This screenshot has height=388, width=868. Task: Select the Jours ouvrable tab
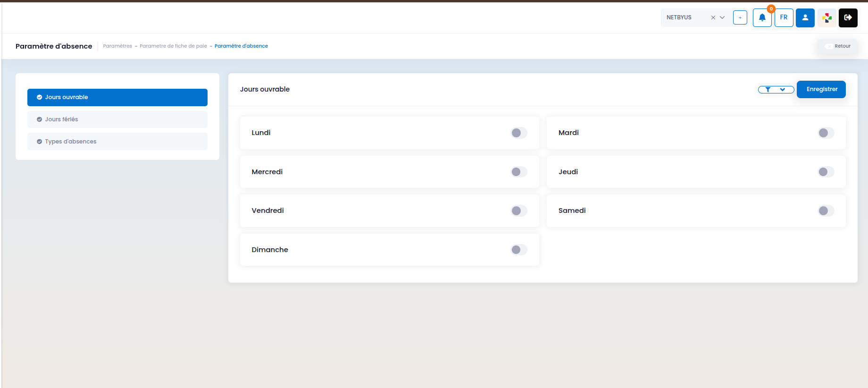coord(117,97)
